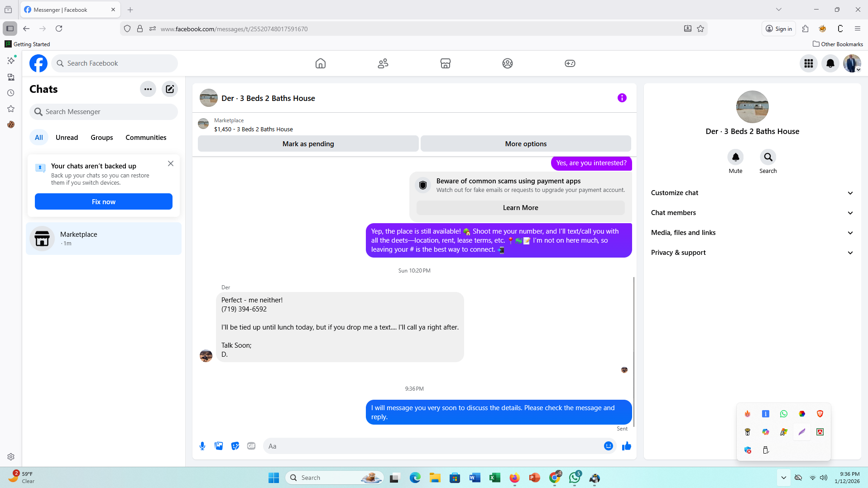Reload the page in browser toolbar
The width and height of the screenshot is (868, 488).
pos(59,29)
